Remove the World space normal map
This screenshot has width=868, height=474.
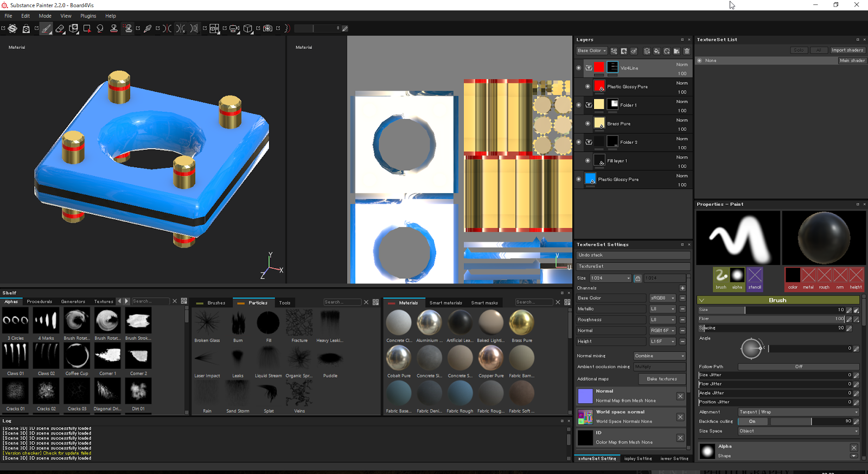[x=680, y=417]
